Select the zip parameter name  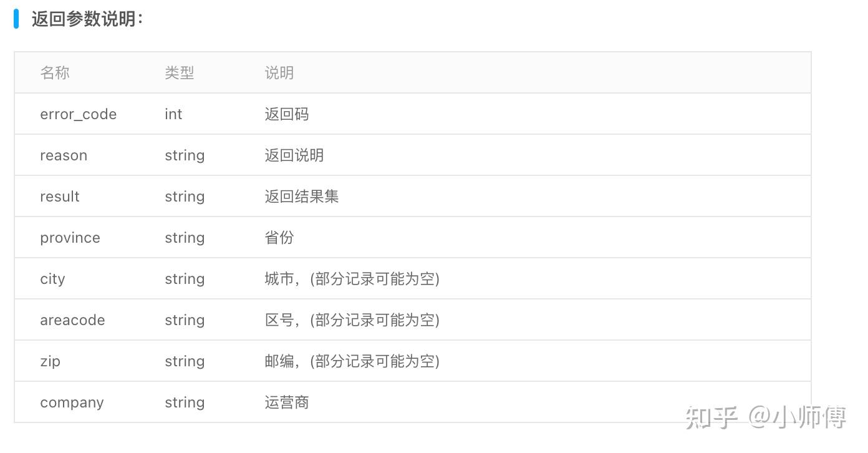50,361
